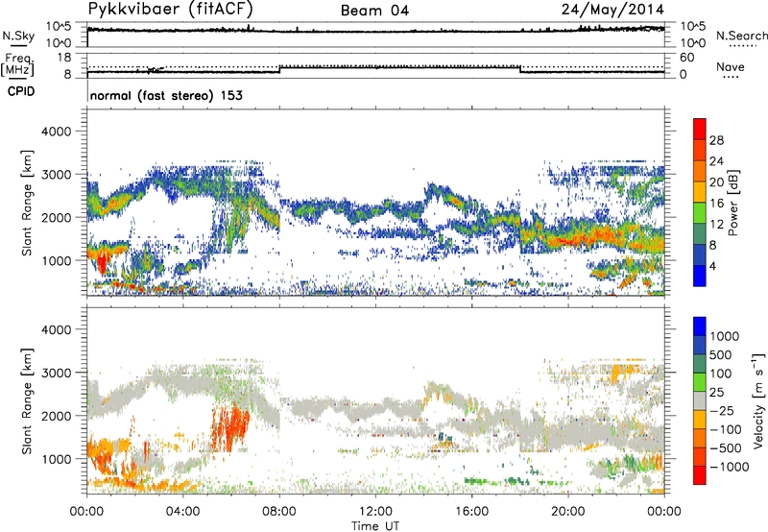This screenshot has height=532, width=768.
Task: Click velocity scale value '100'
Action: tap(721, 374)
